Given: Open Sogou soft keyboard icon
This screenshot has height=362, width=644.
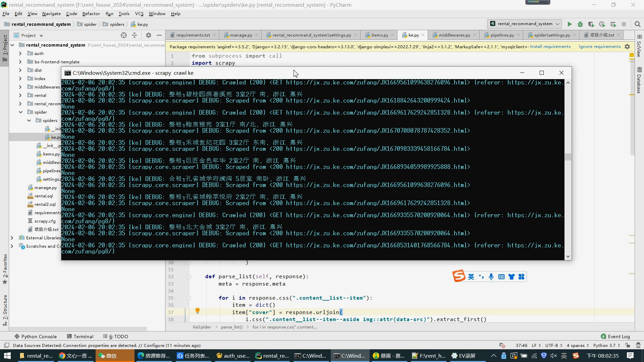Looking at the screenshot, I should point(501,277).
